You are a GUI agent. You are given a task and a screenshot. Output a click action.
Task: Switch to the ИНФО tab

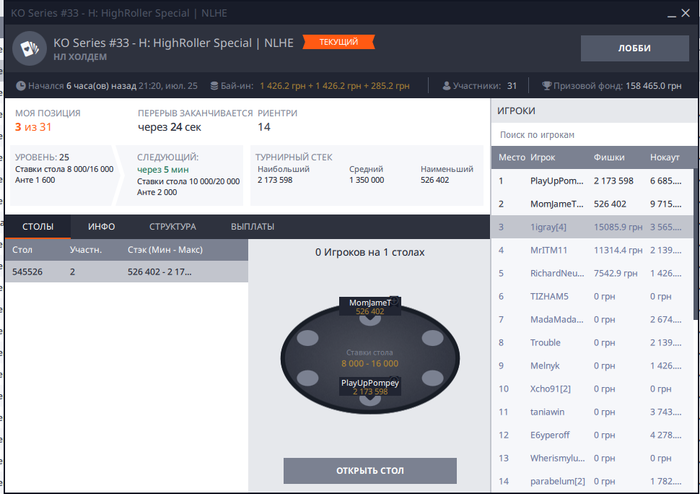(x=101, y=227)
